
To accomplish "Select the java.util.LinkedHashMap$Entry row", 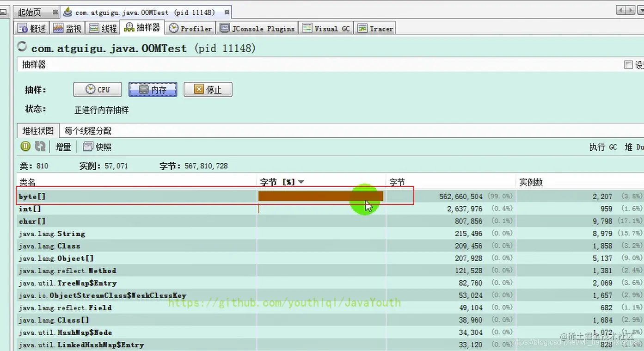I will (x=331, y=345).
